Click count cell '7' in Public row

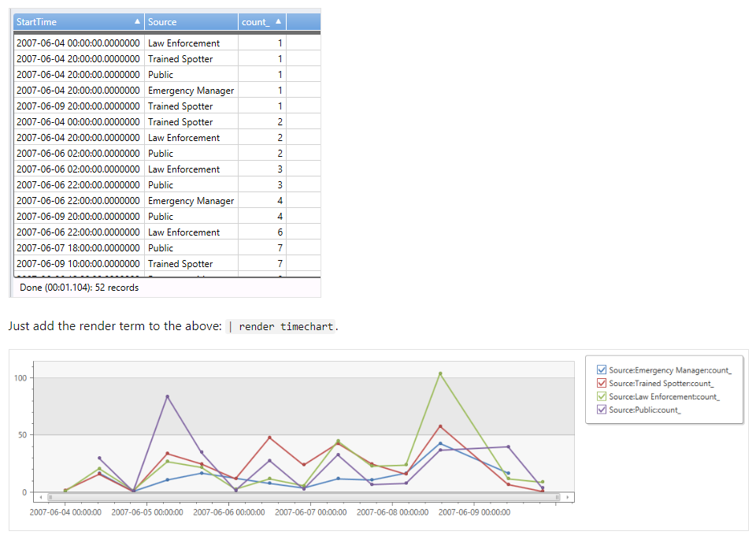point(262,248)
